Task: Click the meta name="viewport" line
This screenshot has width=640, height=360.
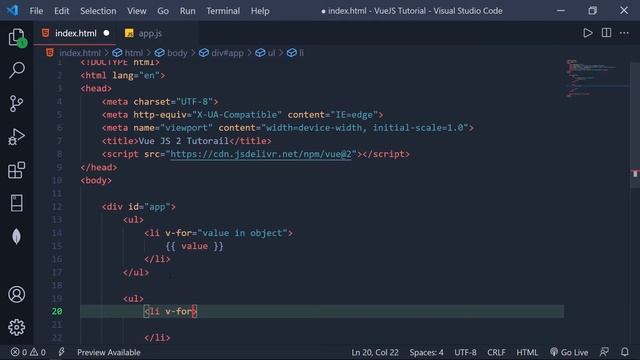Action: 288,128
